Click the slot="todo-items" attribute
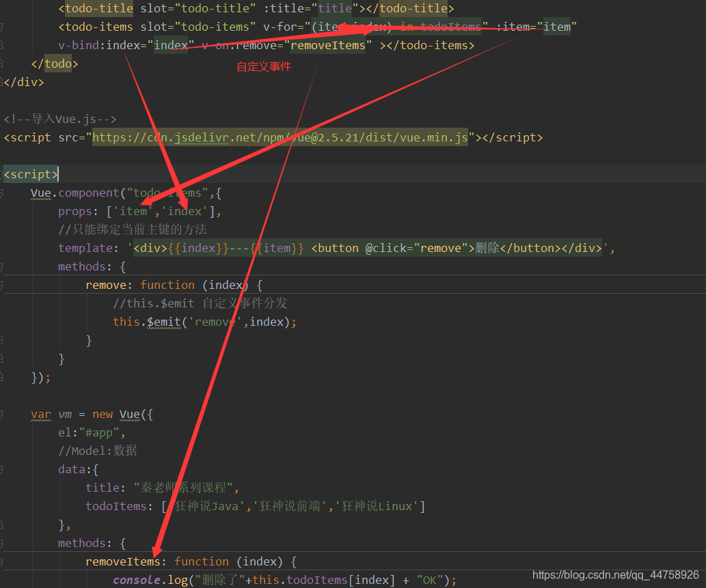The height and width of the screenshot is (588, 706). (198, 27)
